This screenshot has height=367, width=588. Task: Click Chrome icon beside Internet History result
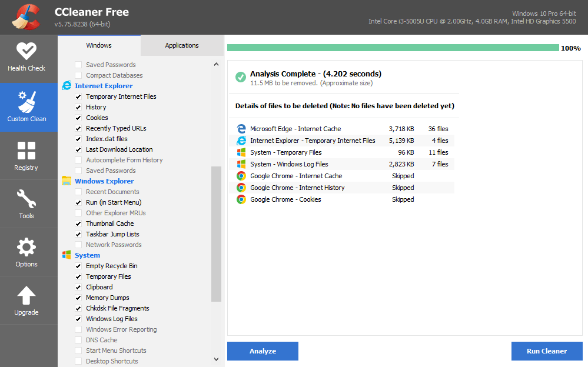pos(241,188)
